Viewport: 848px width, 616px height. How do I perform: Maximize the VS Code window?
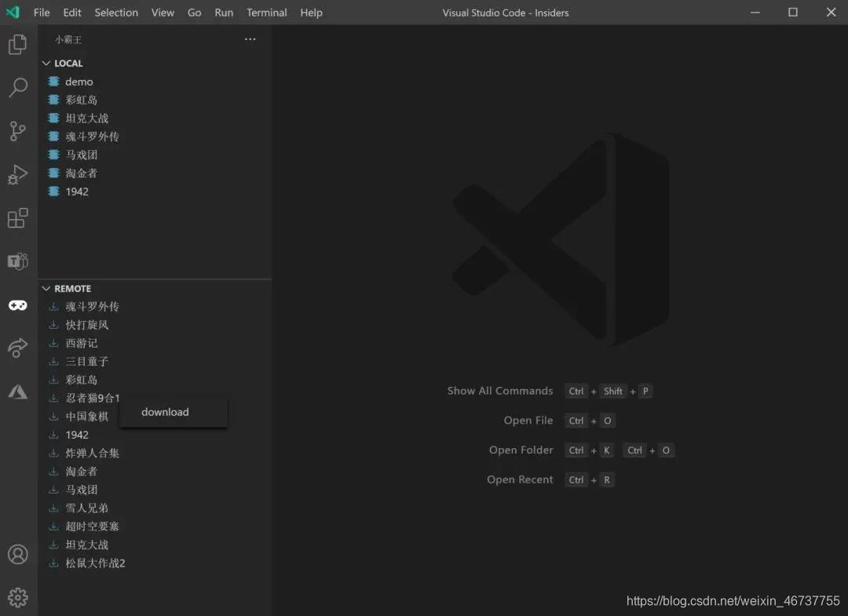point(793,12)
